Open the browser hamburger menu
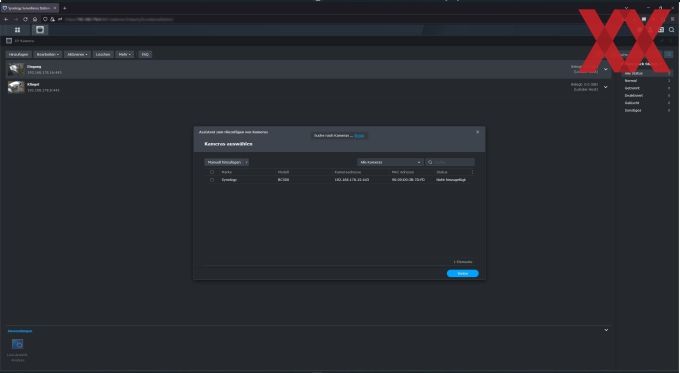 pos(673,19)
